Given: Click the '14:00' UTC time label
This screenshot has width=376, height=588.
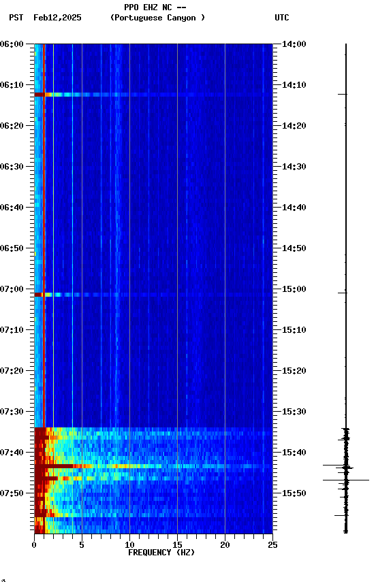Looking at the screenshot, I should click(294, 44).
